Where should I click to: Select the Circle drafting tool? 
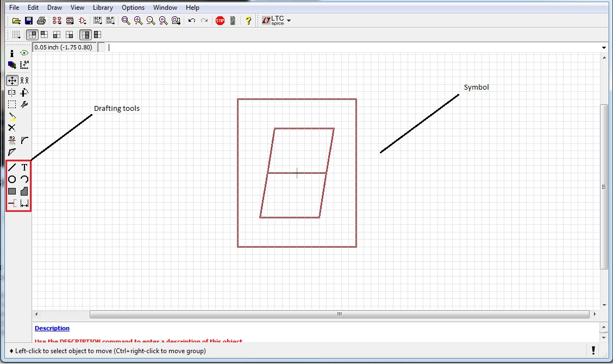point(11,179)
